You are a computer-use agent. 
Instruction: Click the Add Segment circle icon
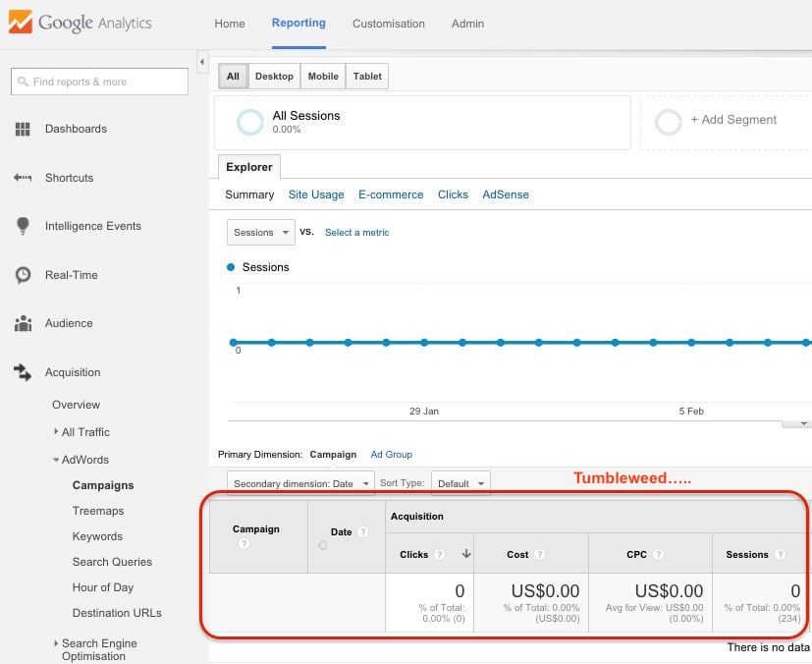click(669, 122)
